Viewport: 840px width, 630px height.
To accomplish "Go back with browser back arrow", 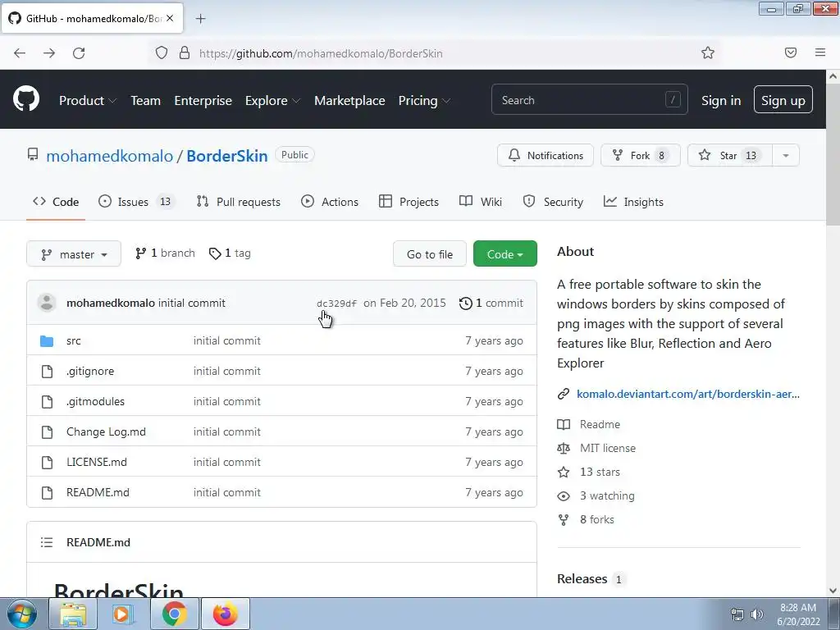I will (20, 53).
